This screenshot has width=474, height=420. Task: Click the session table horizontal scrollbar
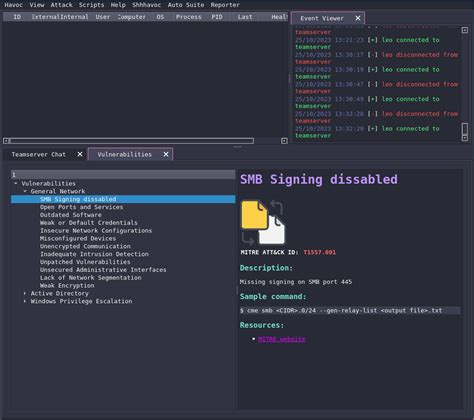pyautogui.click(x=132, y=141)
